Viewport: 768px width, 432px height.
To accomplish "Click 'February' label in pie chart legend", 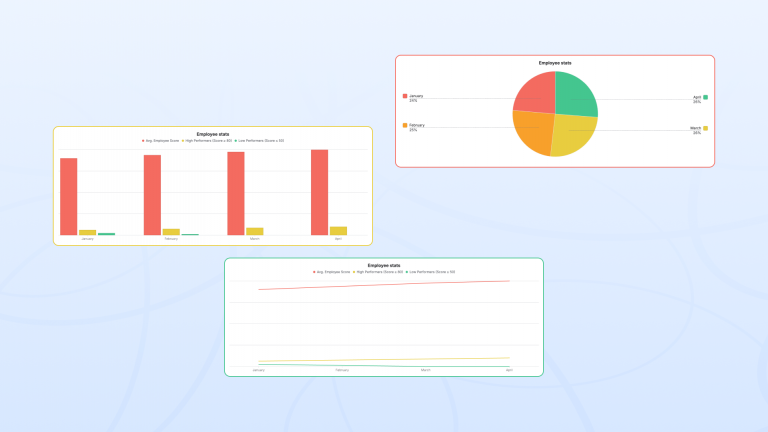I will 417,125.
